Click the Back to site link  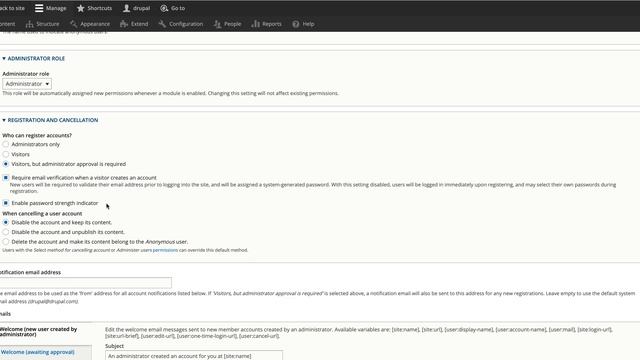(x=12, y=8)
